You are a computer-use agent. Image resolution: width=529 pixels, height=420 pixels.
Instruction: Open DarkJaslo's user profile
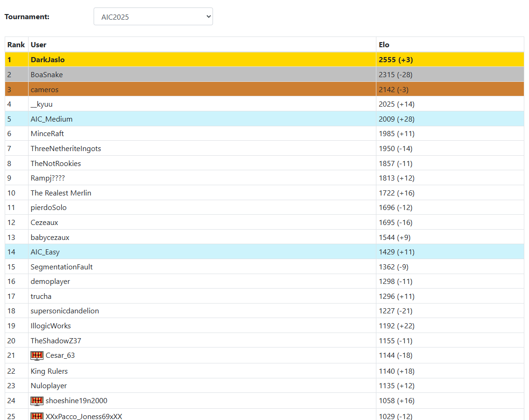click(x=48, y=60)
